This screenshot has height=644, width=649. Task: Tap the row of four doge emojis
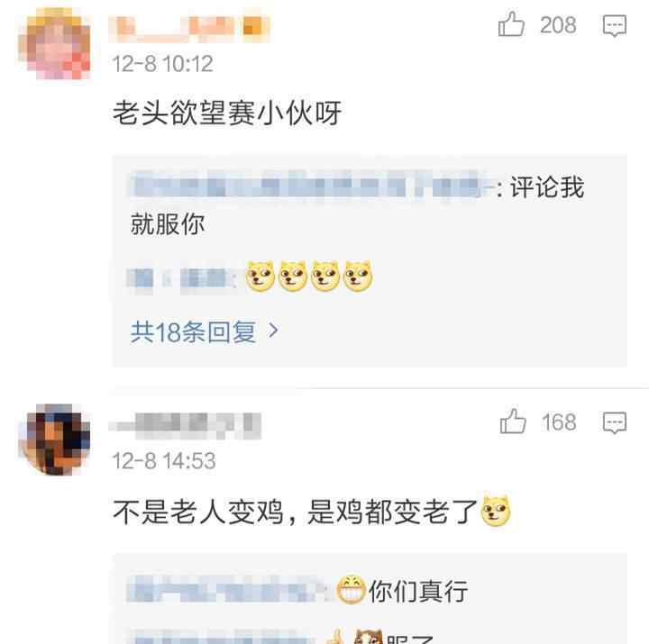[309, 276]
